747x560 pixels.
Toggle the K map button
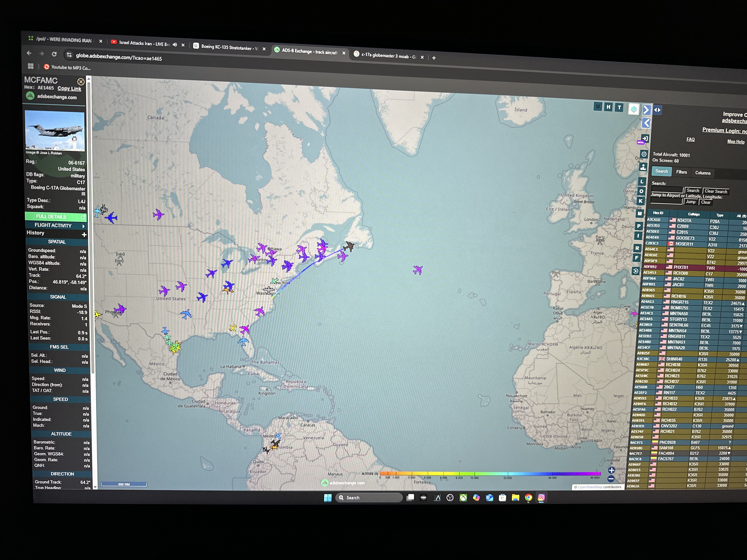tap(640, 201)
